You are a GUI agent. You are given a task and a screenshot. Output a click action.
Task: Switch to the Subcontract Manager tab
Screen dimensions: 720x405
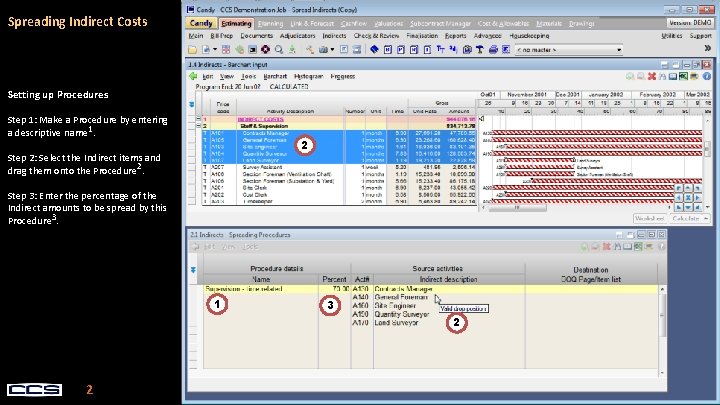click(440, 23)
